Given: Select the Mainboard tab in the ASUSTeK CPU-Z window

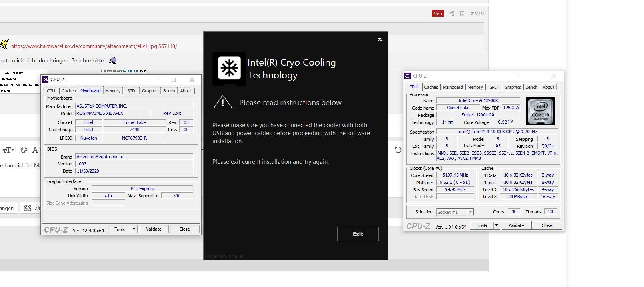Looking at the screenshot, I should click(x=90, y=90).
